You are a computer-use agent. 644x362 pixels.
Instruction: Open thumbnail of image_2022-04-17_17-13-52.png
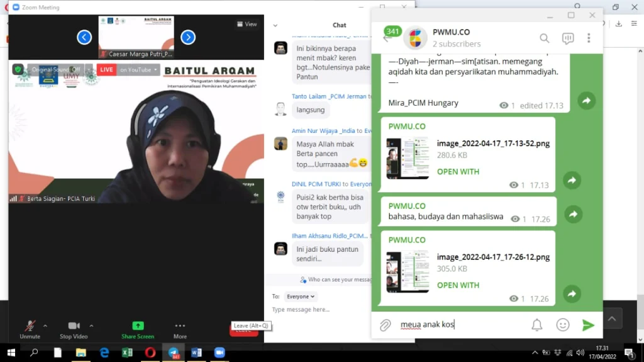(x=408, y=159)
